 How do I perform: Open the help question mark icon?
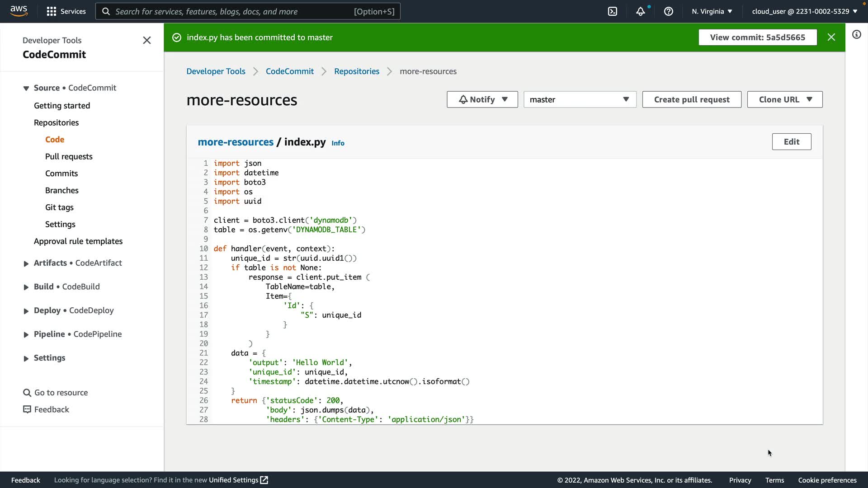tap(669, 11)
